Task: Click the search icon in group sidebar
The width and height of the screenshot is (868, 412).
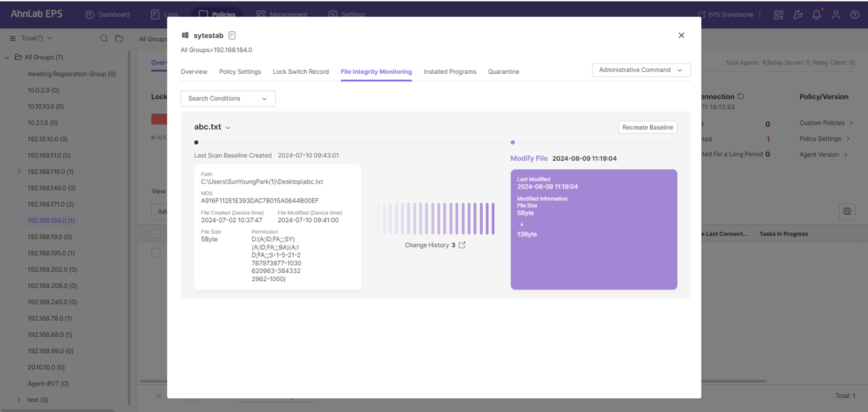Action: click(104, 39)
